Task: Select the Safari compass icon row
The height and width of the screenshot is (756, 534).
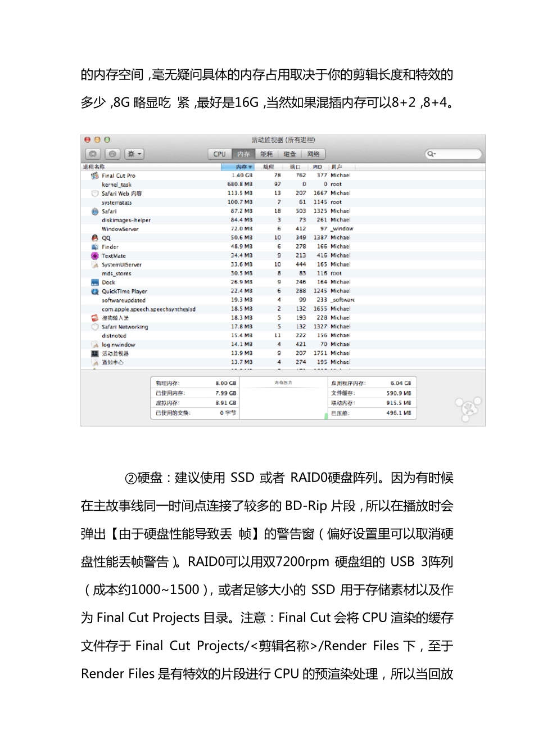Action: [x=95, y=211]
